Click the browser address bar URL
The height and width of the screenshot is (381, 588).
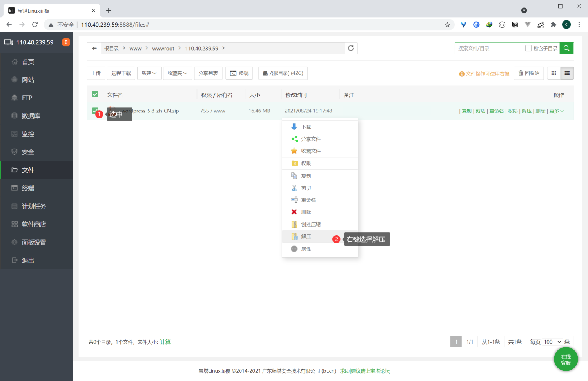[115, 25]
